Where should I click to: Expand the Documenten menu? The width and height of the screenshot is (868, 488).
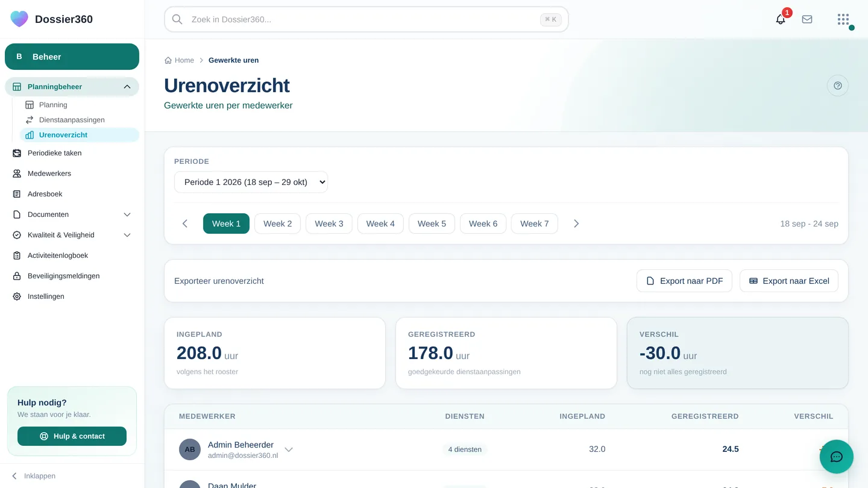(x=72, y=214)
